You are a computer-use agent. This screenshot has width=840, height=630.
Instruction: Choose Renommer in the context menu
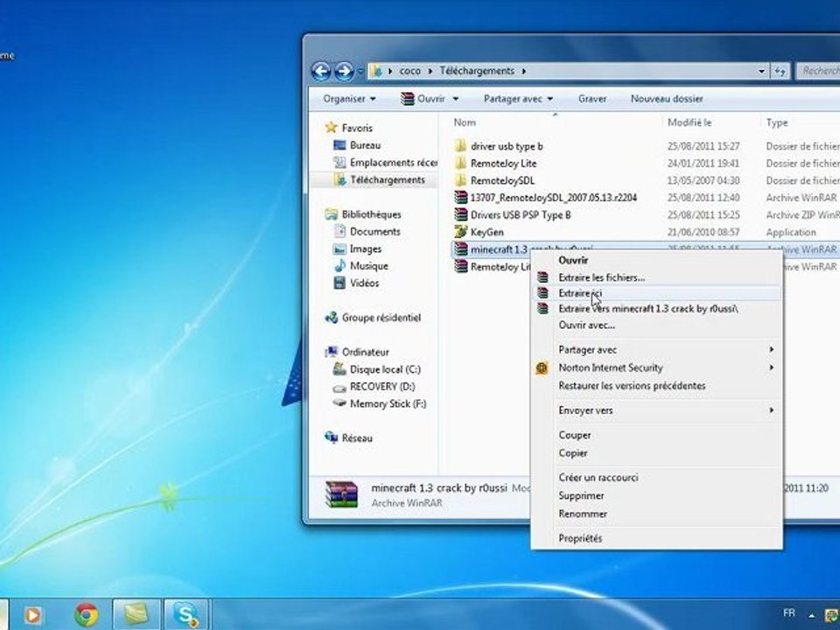[x=657, y=514]
